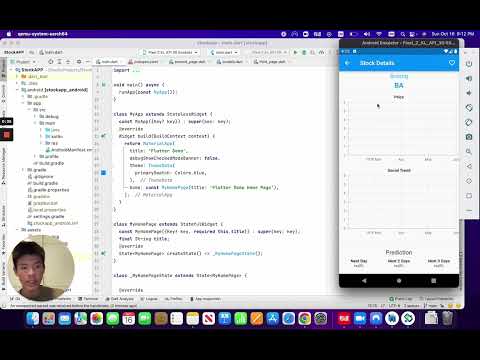
Task: Open Spotlight search in the menu bar
Action: tap(403, 34)
